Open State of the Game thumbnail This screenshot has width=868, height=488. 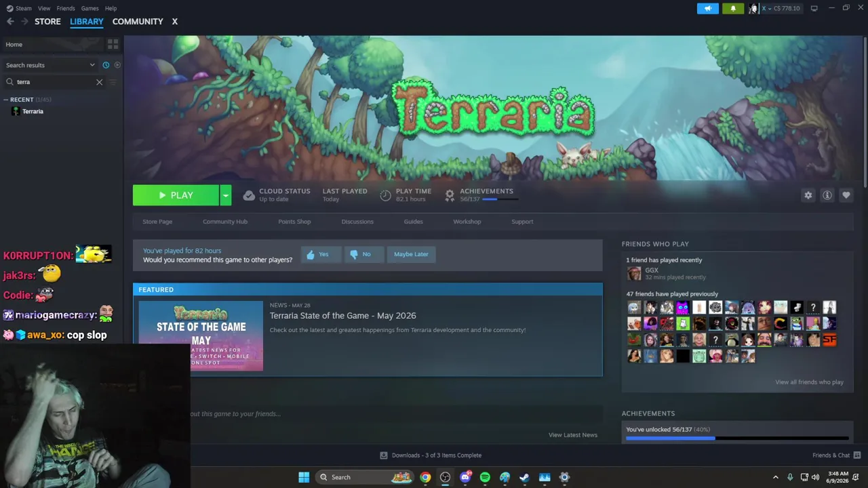(x=201, y=336)
